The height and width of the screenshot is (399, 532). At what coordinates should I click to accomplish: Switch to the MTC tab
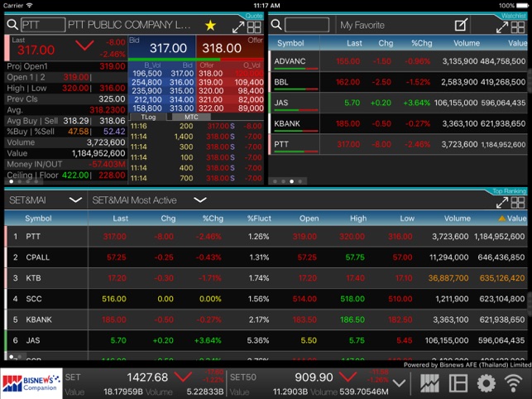191,117
